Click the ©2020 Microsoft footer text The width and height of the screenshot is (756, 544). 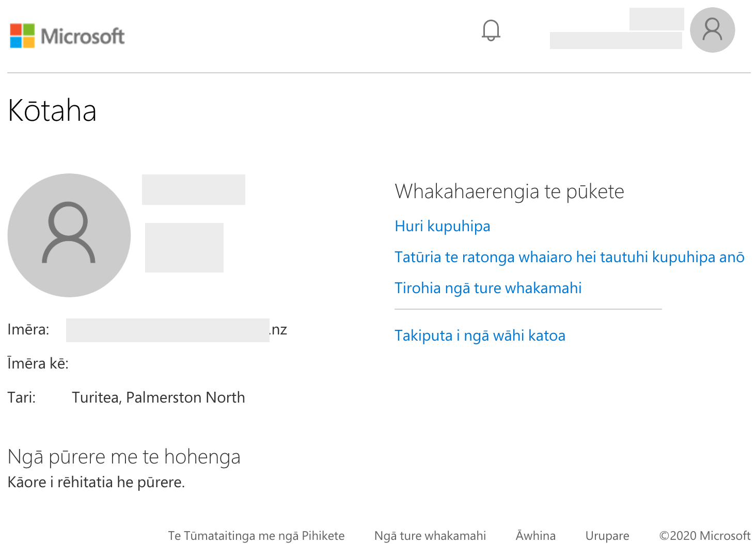(704, 536)
